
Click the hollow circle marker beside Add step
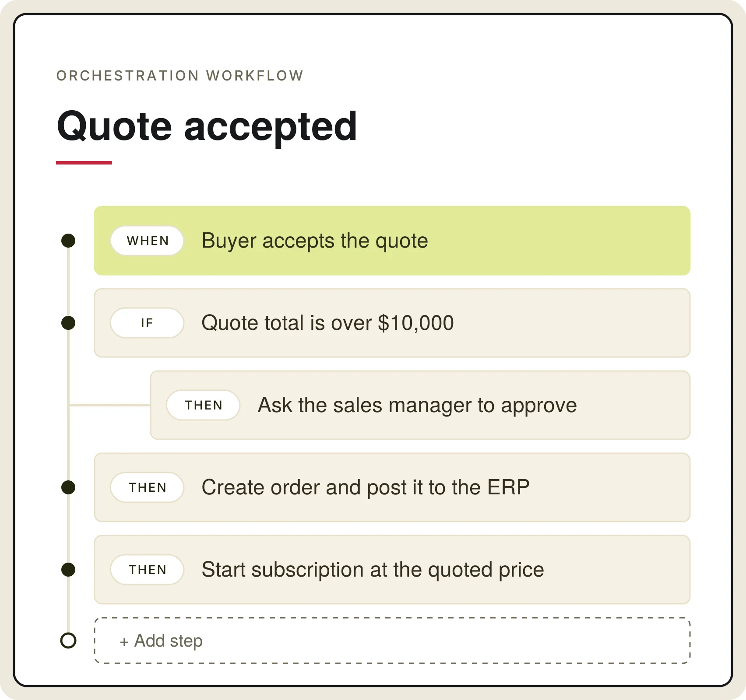click(x=68, y=640)
